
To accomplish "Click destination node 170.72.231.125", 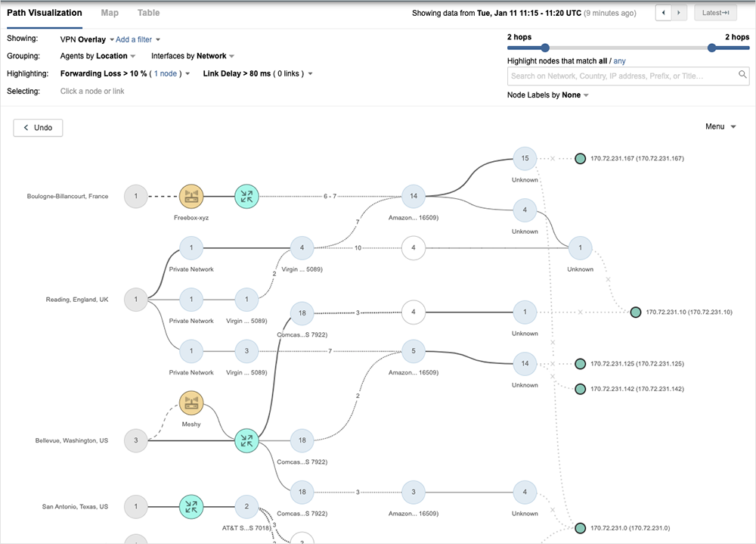I will (580, 364).
